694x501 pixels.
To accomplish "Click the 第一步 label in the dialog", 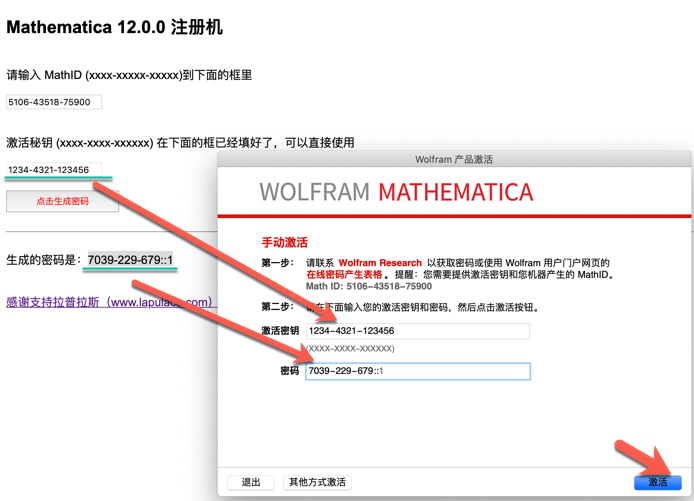I will pyautogui.click(x=278, y=263).
